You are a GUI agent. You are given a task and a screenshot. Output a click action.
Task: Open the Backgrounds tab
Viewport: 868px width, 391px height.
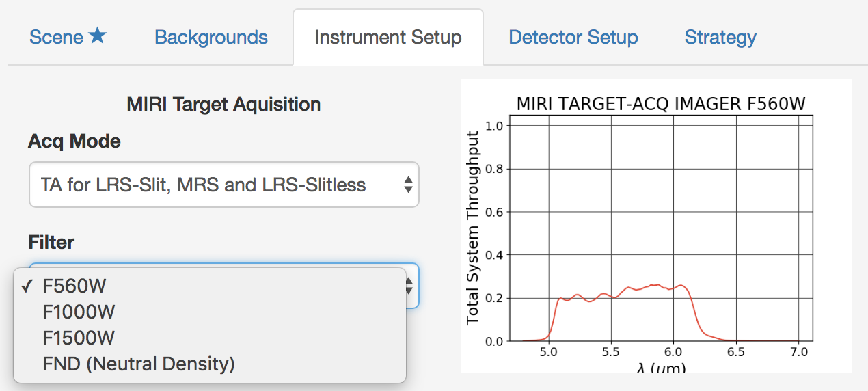(x=211, y=37)
